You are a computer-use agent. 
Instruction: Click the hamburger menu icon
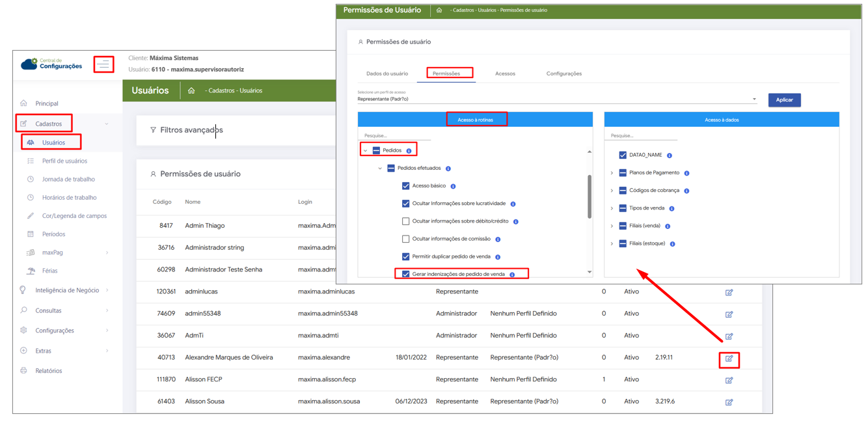[x=103, y=64]
